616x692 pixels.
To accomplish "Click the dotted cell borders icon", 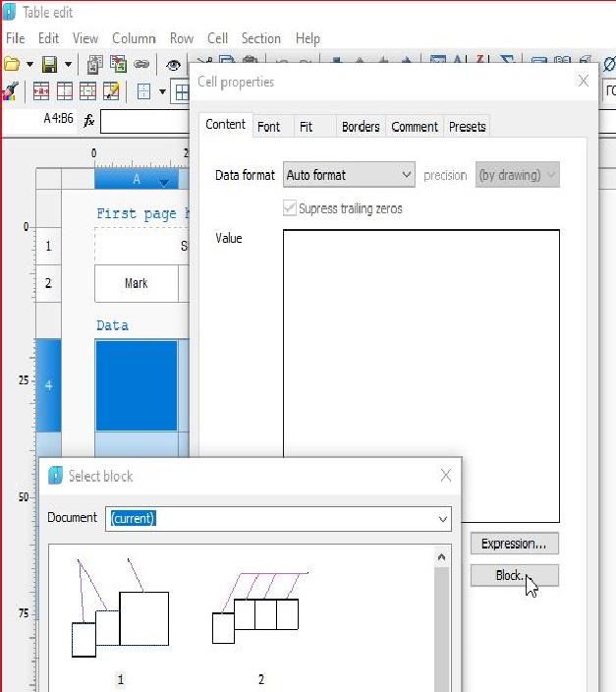I will tap(143, 91).
